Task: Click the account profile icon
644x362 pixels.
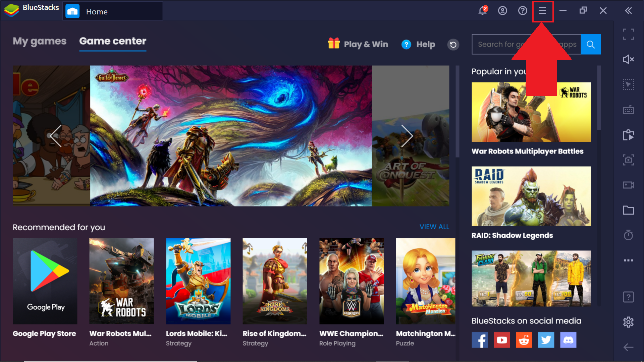Action: pyautogui.click(x=502, y=11)
